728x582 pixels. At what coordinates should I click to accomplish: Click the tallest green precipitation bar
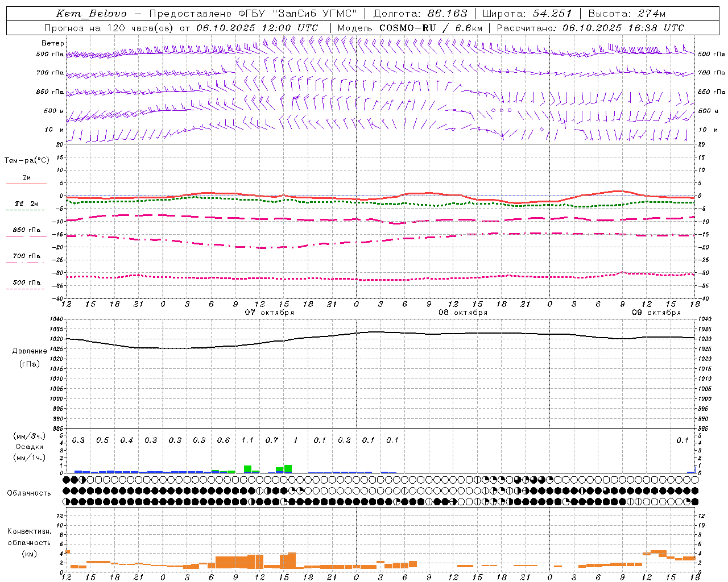(x=288, y=469)
